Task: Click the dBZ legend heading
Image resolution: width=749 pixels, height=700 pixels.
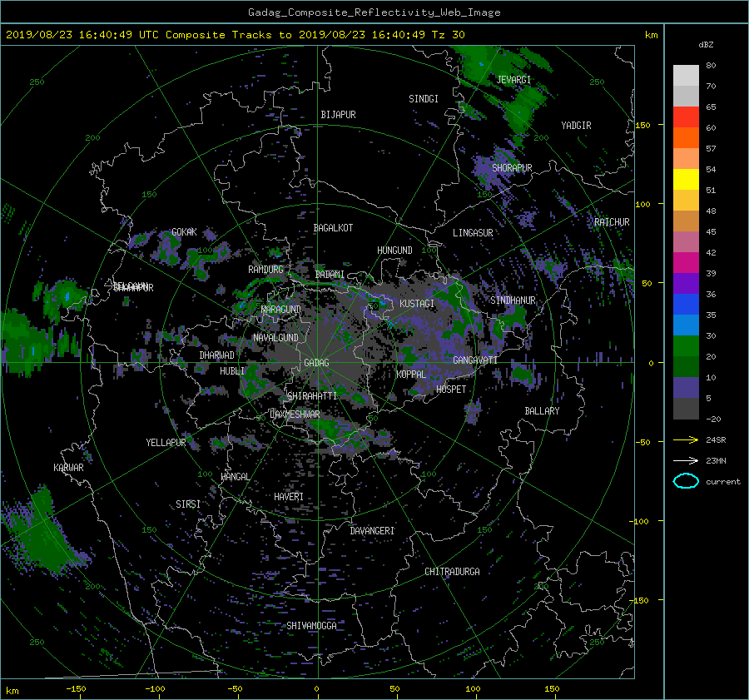Action: (x=706, y=45)
